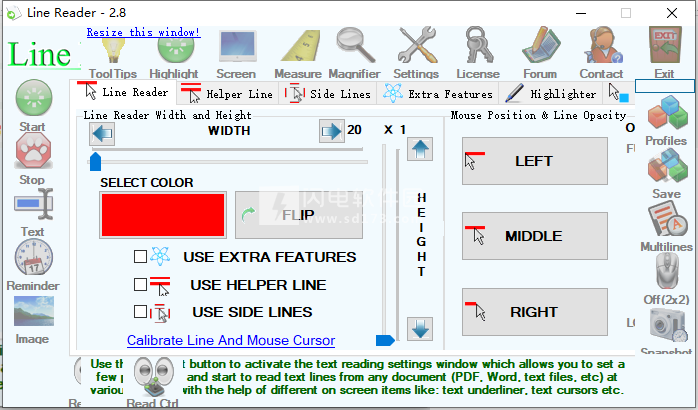Click the HEIGHT slider blue handle

[x=385, y=341]
